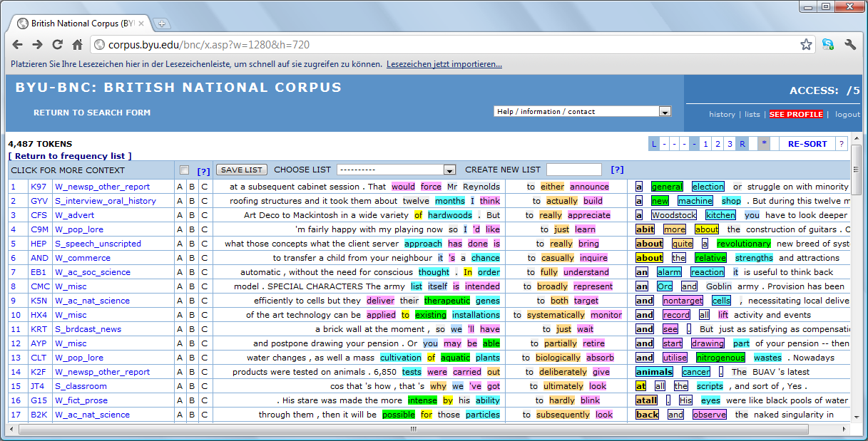Select the British National Corpus tab
The image size is (868, 441).
[x=78, y=24]
